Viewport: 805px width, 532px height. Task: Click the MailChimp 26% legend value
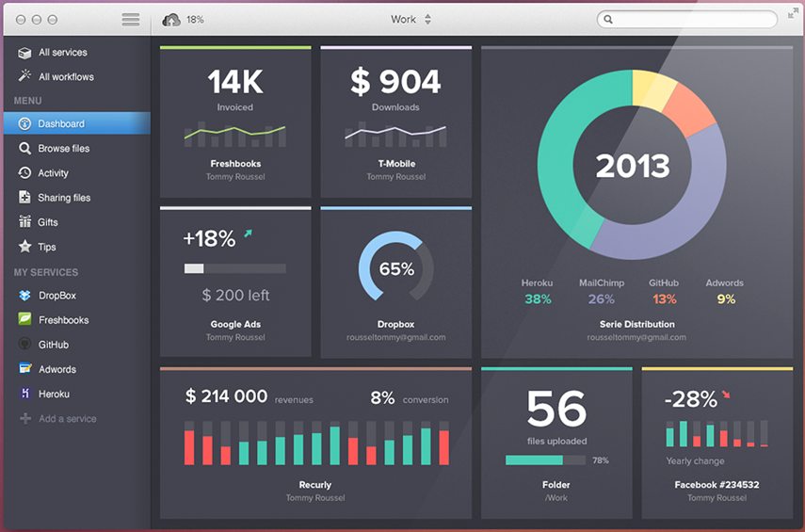[602, 299]
